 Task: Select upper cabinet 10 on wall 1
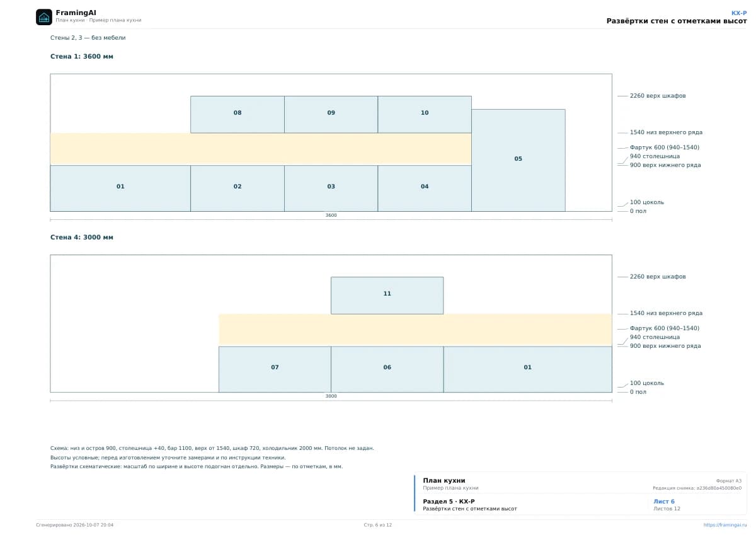pos(425,114)
